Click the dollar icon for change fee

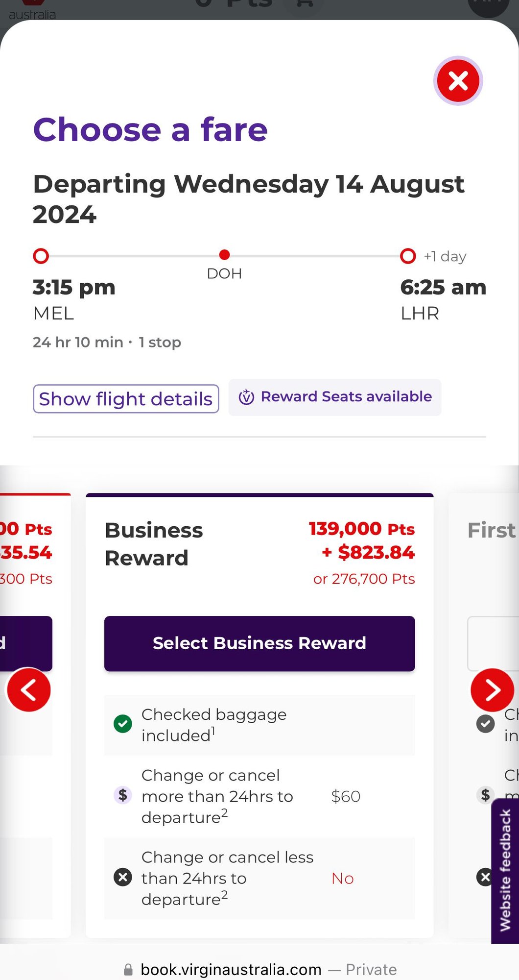[x=123, y=795]
